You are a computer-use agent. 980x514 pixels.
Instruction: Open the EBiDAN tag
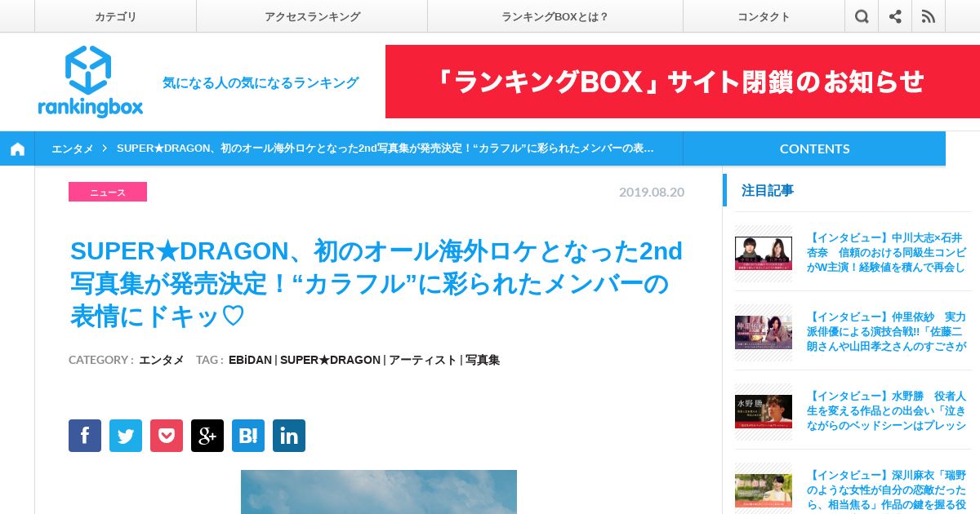[250, 360]
